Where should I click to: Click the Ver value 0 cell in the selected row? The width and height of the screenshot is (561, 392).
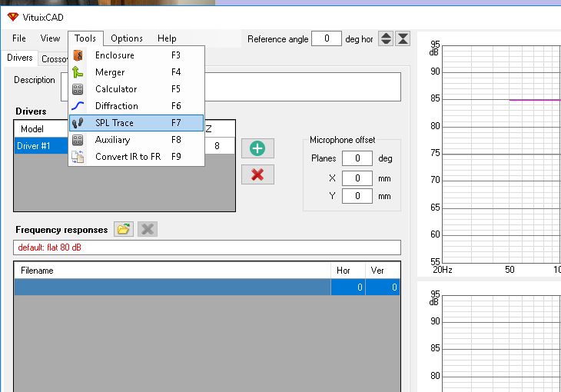point(383,287)
